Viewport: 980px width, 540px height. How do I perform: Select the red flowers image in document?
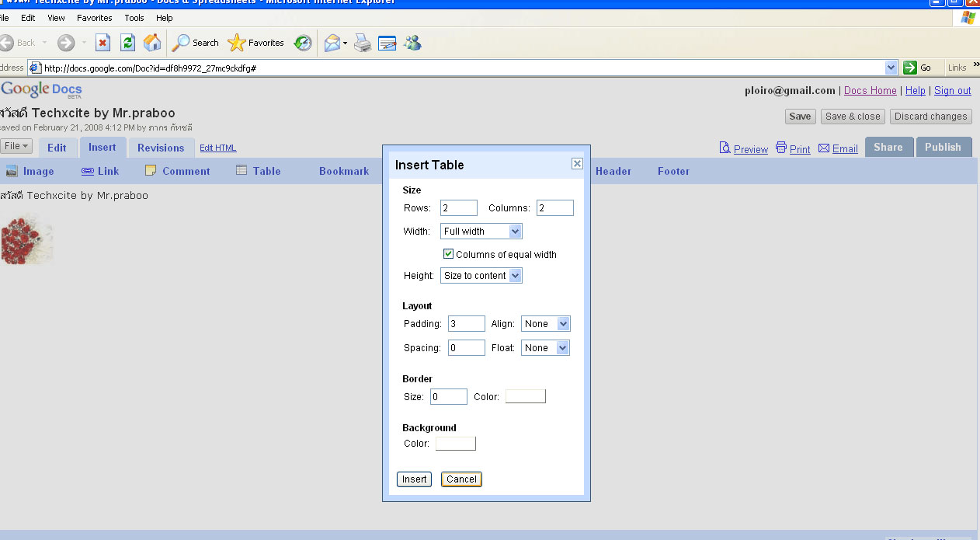[x=26, y=239]
